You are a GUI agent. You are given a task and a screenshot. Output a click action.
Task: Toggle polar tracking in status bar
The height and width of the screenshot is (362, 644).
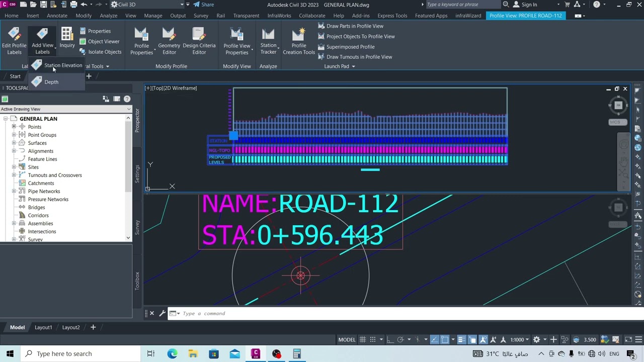tap(400, 339)
